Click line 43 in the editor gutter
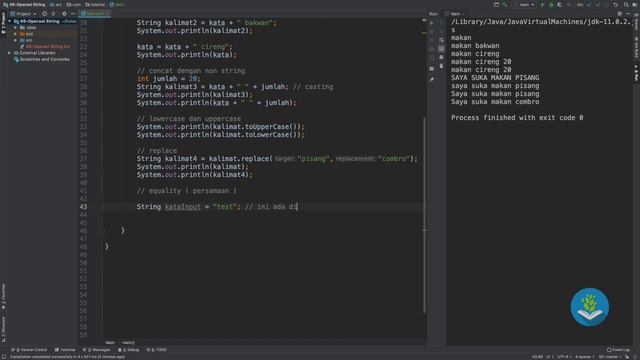 pyautogui.click(x=83, y=207)
